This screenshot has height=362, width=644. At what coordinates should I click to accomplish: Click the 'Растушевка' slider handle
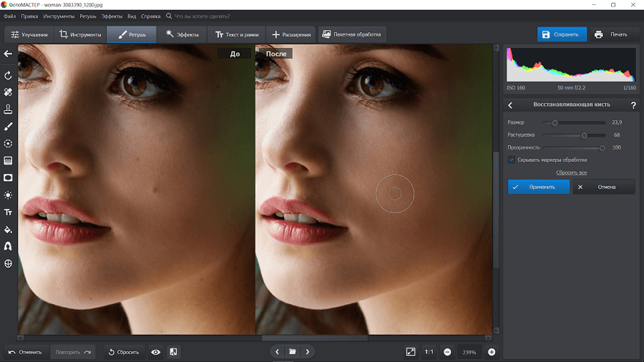pyautogui.click(x=584, y=135)
